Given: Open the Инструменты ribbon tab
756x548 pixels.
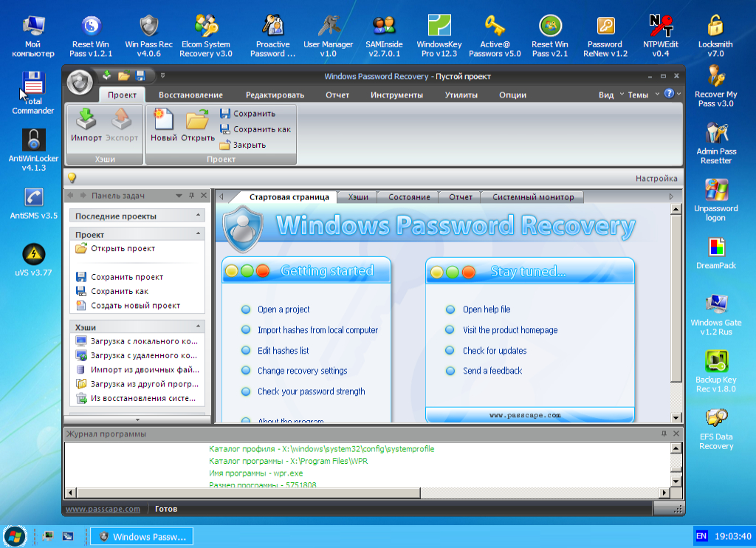Looking at the screenshot, I should pos(396,95).
